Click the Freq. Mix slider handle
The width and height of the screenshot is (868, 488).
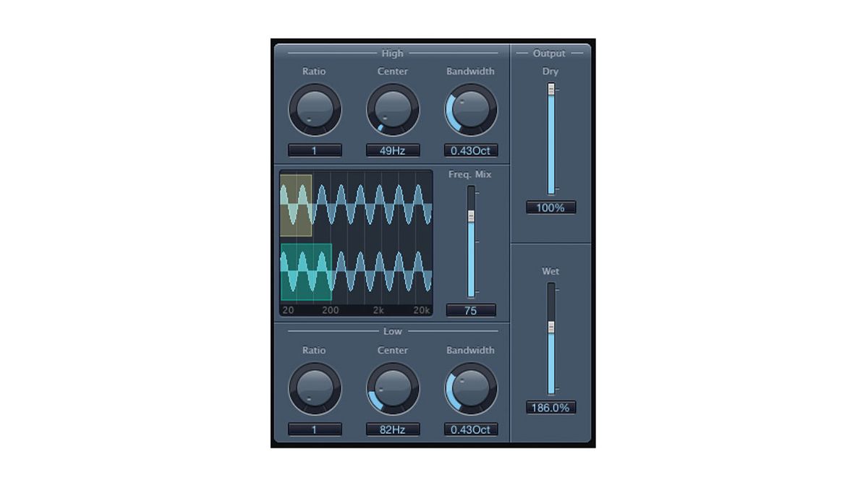[472, 215]
